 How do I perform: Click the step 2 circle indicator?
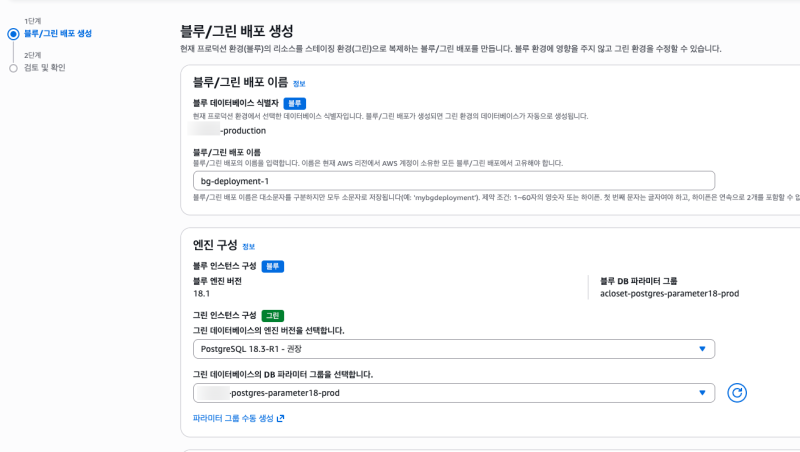point(13,68)
